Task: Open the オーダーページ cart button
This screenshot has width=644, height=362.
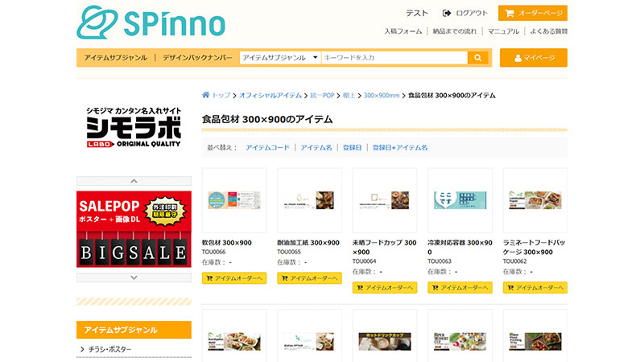Action: [533, 13]
